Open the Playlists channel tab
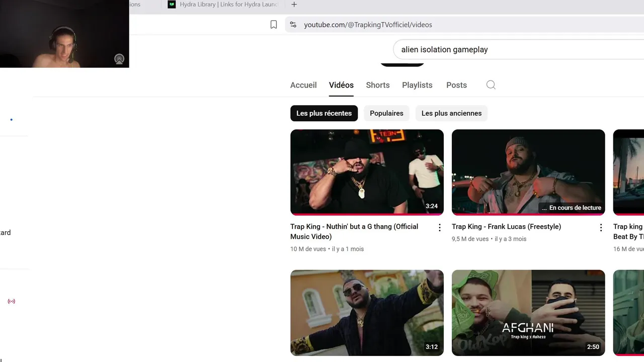Viewport: 644px width, 362px height. tap(417, 85)
